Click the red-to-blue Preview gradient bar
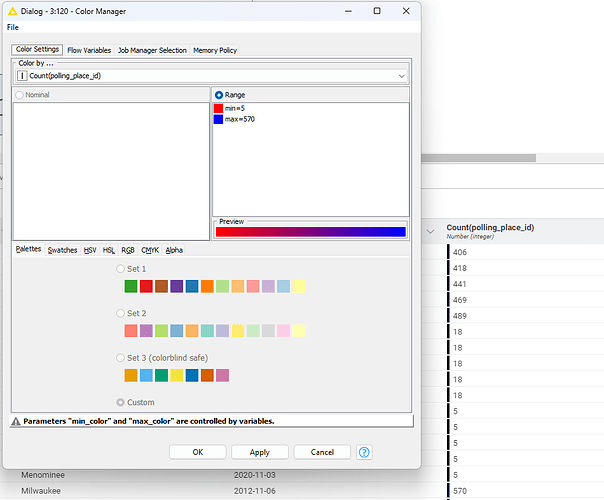This screenshot has height=500, width=604. pos(310,232)
